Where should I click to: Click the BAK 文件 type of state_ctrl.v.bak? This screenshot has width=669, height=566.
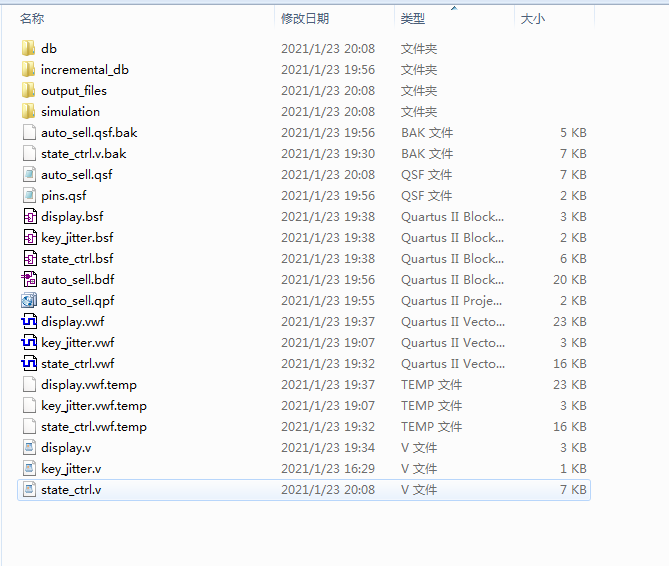pos(427,154)
